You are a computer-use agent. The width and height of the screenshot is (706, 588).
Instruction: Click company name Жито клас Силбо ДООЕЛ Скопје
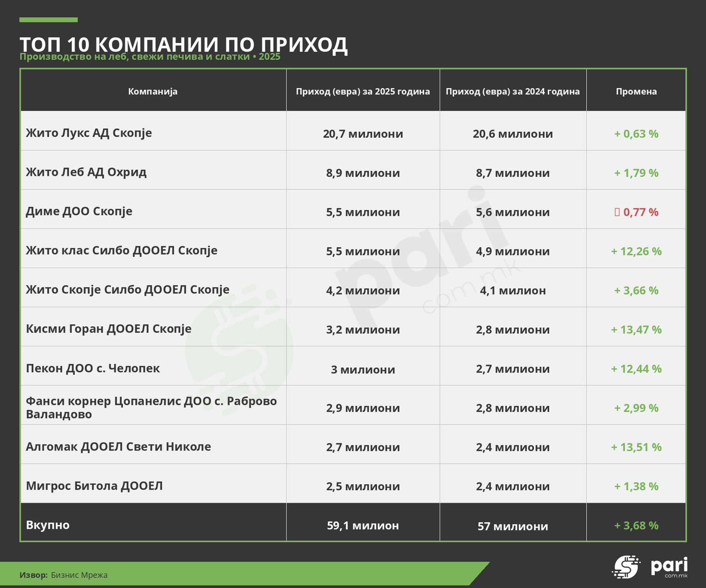(122, 250)
